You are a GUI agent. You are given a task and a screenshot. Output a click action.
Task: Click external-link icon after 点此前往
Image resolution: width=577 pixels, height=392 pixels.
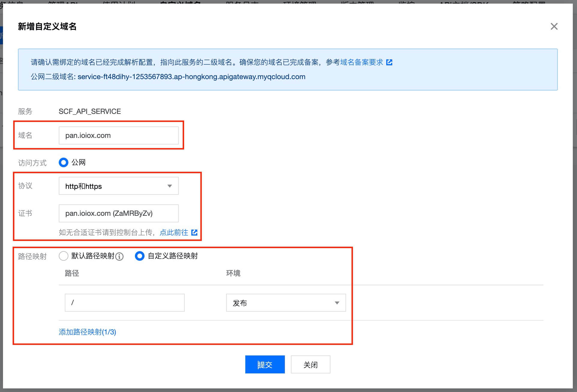194,232
